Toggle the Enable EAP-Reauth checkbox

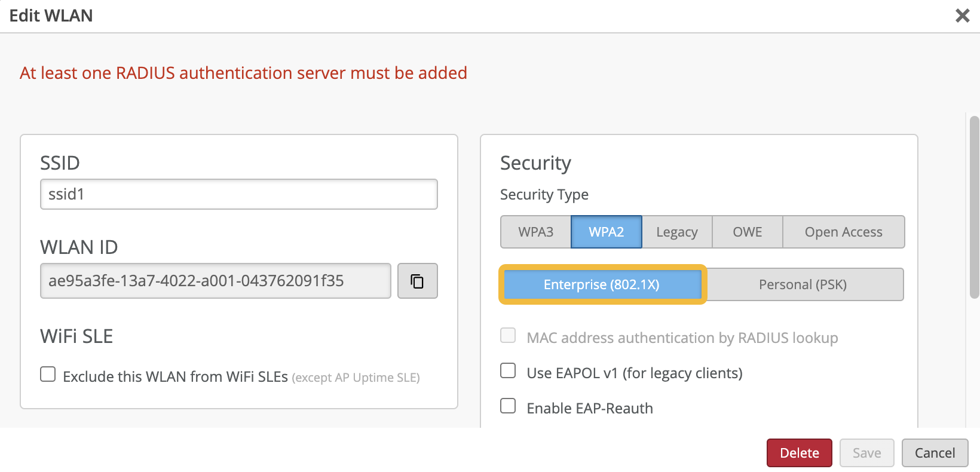pos(508,406)
